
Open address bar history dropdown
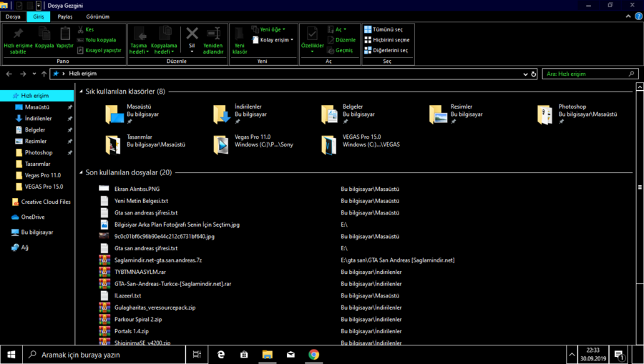click(x=525, y=74)
